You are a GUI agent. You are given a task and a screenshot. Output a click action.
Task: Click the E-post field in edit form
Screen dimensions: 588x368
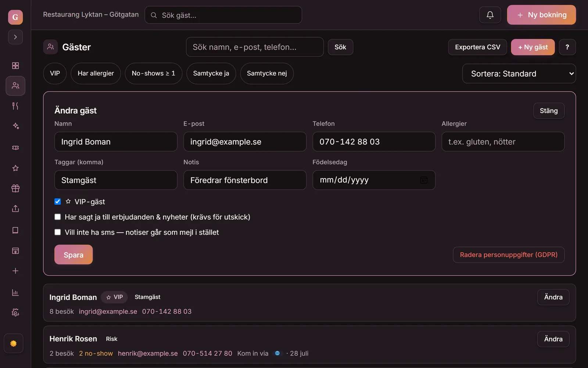(x=245, y=142)
